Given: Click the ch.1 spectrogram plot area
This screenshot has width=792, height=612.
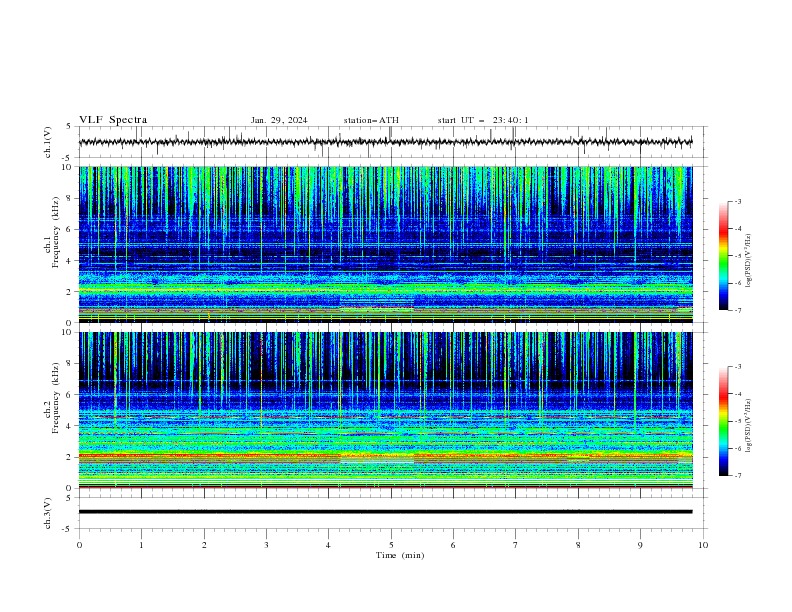Looking at the screenshot, I should coord(385,244).
